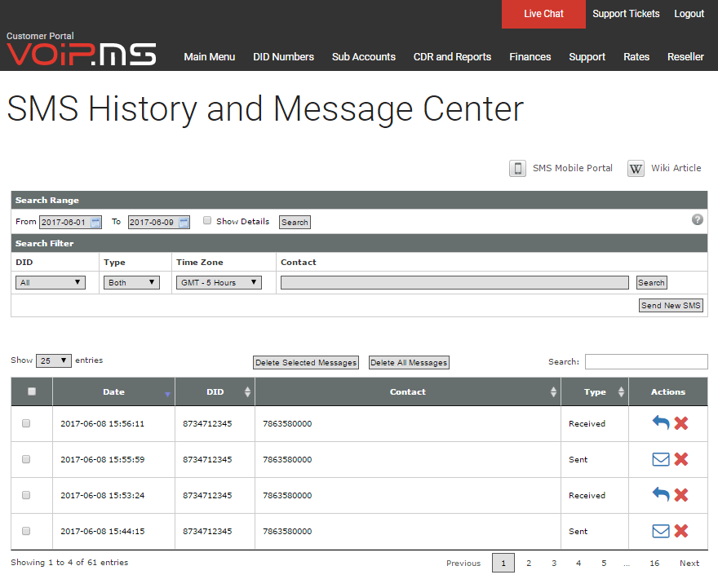Change the Type filter from Both
Viewport: 718px width, 588px height.
(131, 281)
